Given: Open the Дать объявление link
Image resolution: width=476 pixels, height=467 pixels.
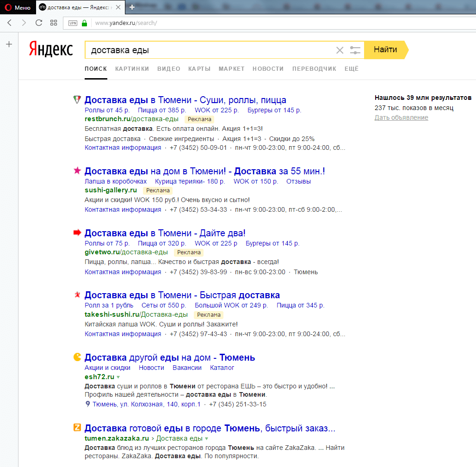Looking at the screenshot, I should click(x=401, y=117).
